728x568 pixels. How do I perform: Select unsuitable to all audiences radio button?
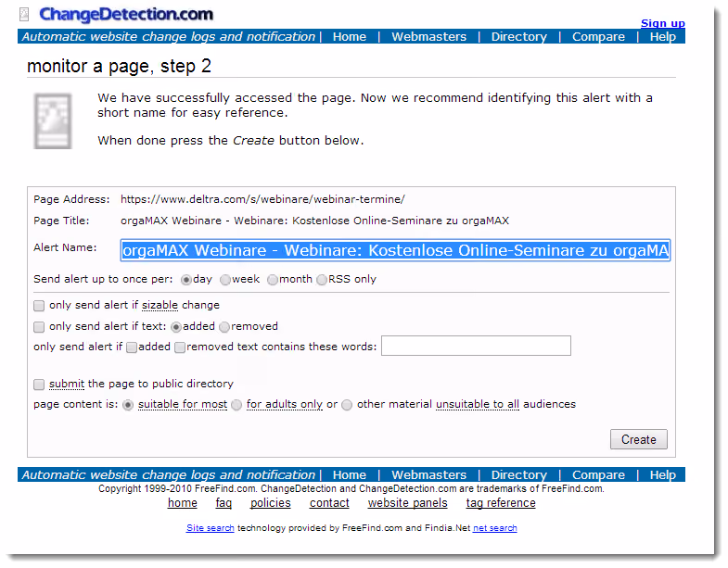click(347, 405)
